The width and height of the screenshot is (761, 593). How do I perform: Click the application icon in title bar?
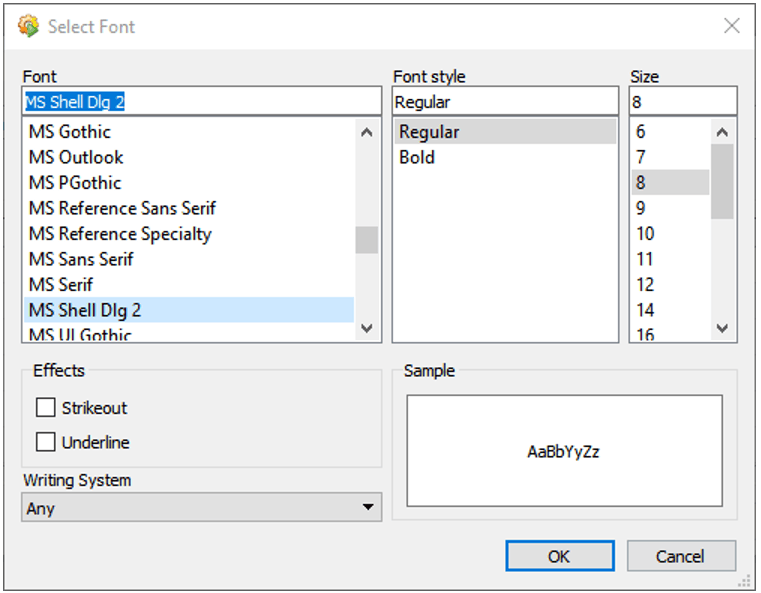[28, 26]
